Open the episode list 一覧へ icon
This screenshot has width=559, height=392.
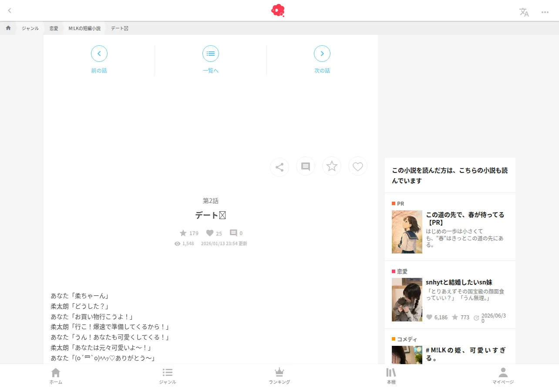coord(211,54)
